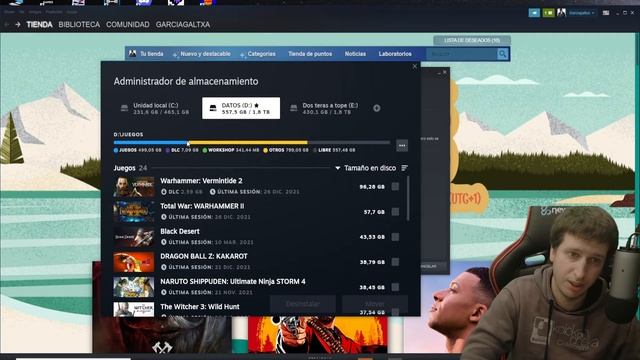
Task: Select the Dos teras a tope (E:) drive
Action: (x=325, y=108)
